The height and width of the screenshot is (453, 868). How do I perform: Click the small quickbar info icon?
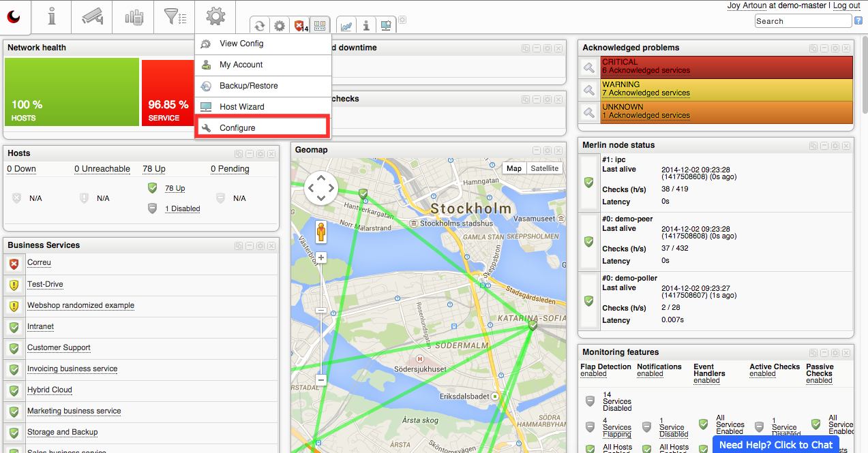tap(366, 26)
